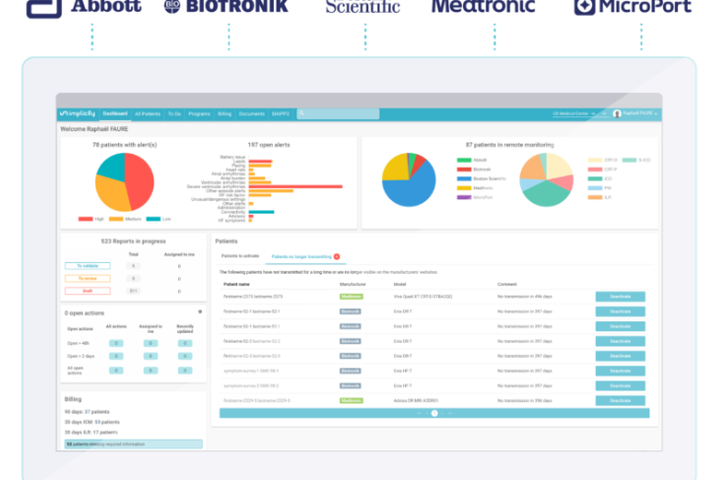
Task: Toggle the ICD legend swatch
Action: [x=595, y=179]
